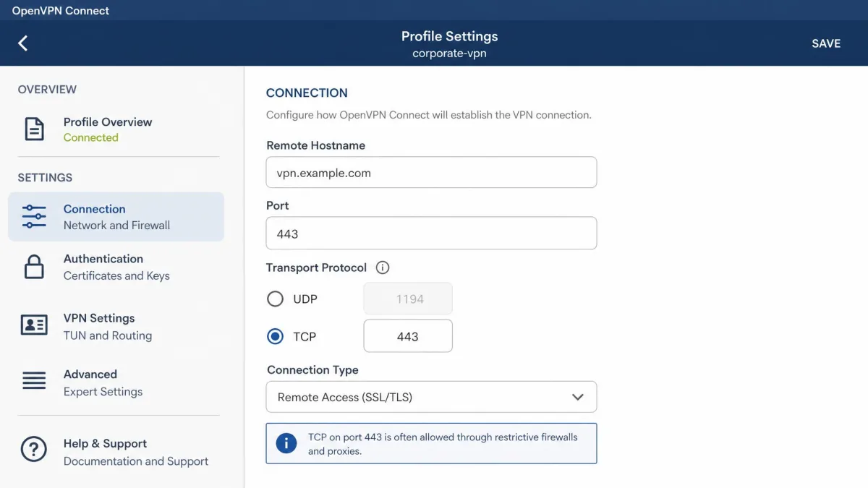Open VPN Settings TUN and Routing
This screenshot has height=488, width=868.
point(116,326)
